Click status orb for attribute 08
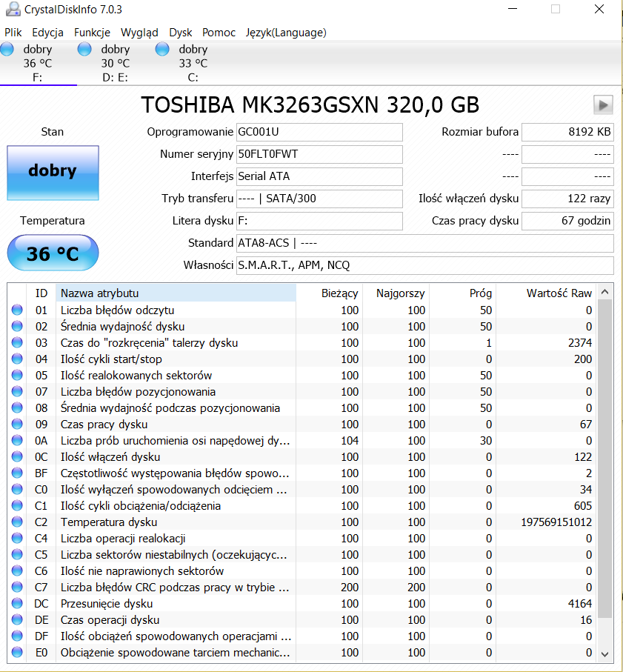Viewport: 623px width, 672px height. pyautogui.click(x=17, y=407)
